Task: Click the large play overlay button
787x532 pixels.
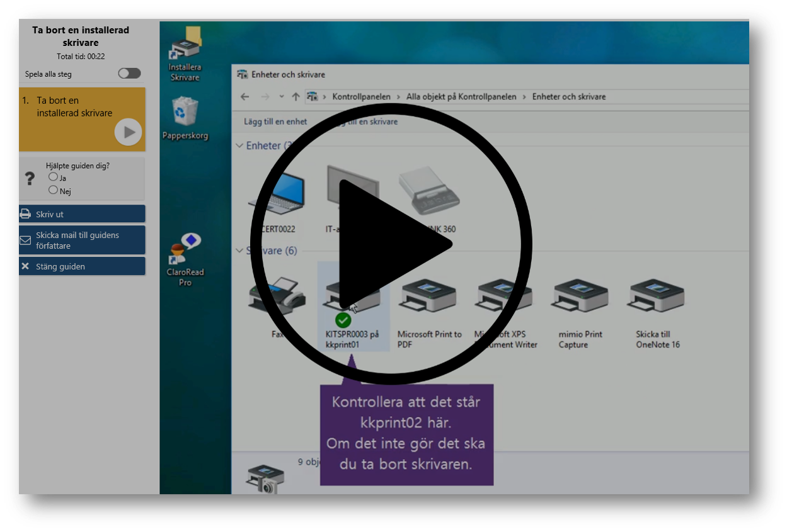Action: [391, 244]
